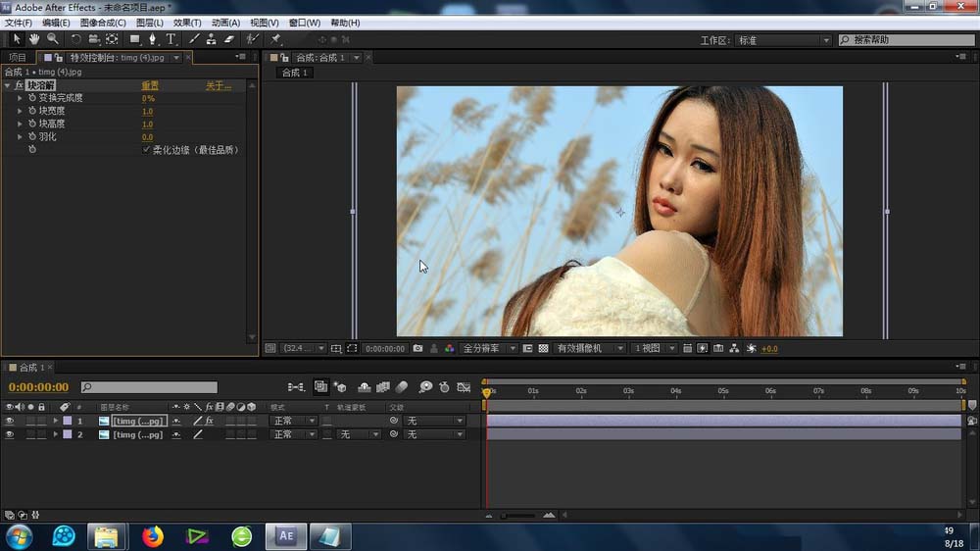Image resolution: width=980 pixels, height=551 pixels.
Task: Open the 1视图 view layout dropdown
Action: point(655,348)
